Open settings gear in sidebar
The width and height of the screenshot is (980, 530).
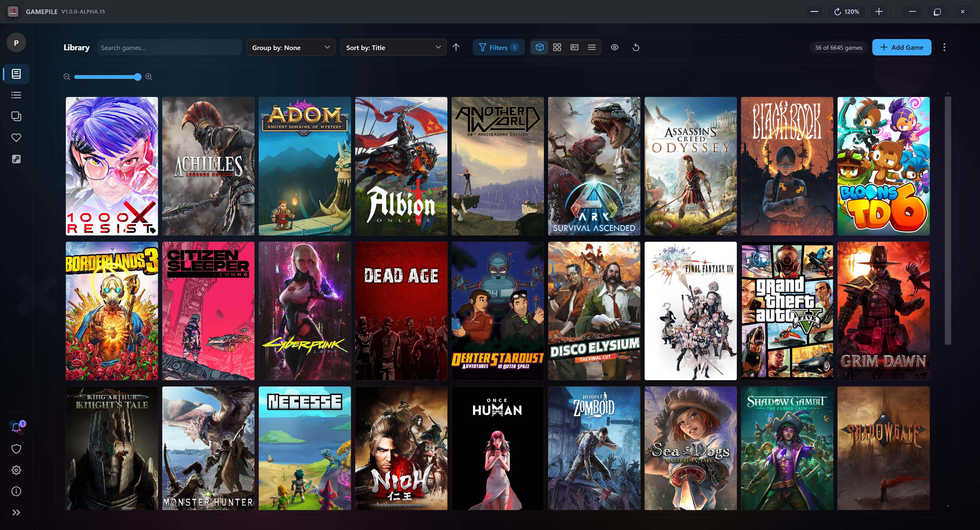point(16,470)
